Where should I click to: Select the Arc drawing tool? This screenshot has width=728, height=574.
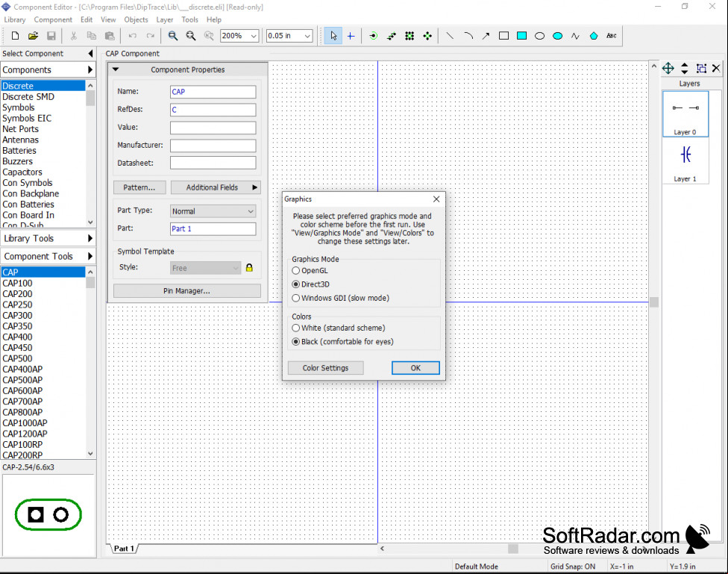468,36
